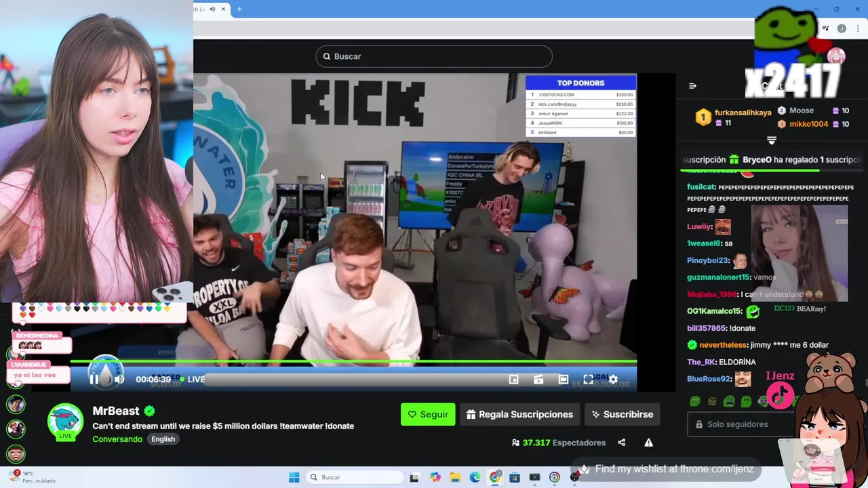Click the bill357865 username
Viewport: 868px width, 488px height.
click(707, 328)
